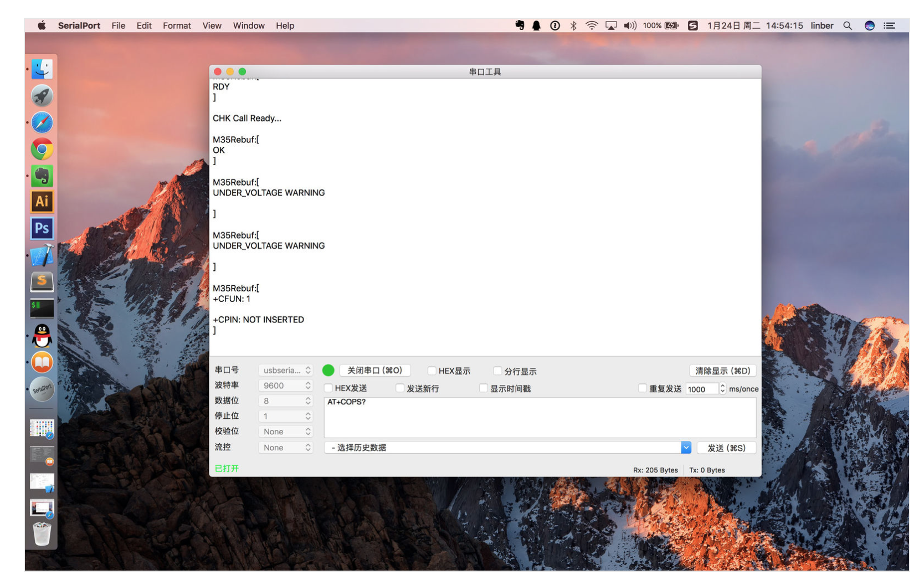Open Xcode from the dock
Screen dimensions: 924x585
(42, 255)
